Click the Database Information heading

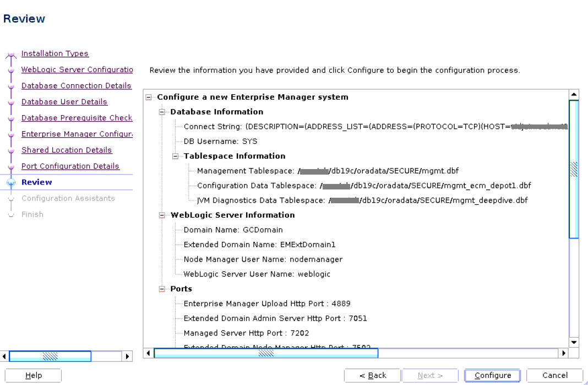[x=217, y=112]
